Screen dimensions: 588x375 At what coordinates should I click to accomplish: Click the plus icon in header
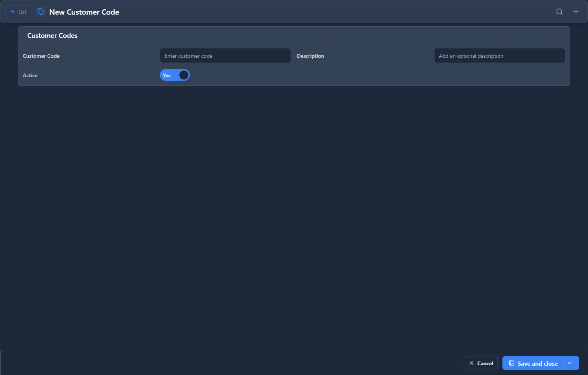point(576,12)
